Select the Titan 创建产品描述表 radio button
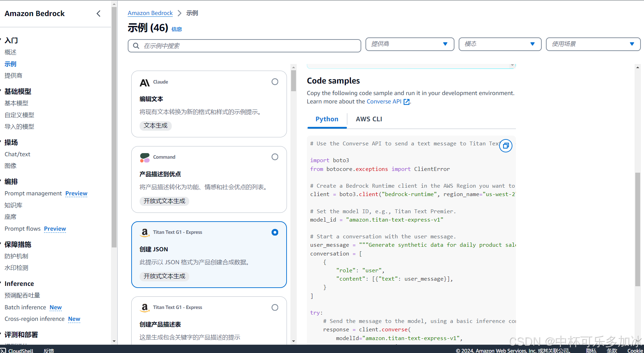Image resolution: width=644 pixels, height=353 pixels. 275,308
